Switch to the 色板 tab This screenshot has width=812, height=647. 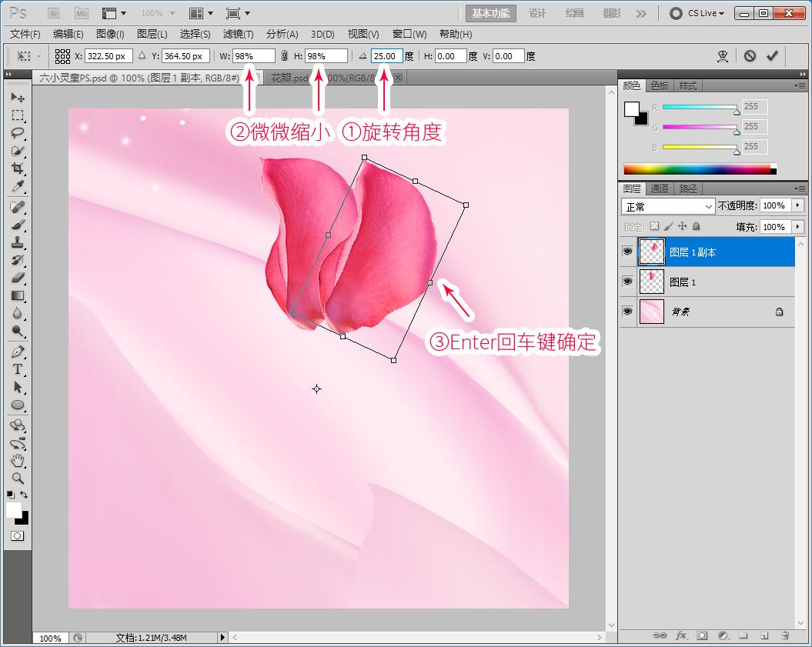coord(660,86)
